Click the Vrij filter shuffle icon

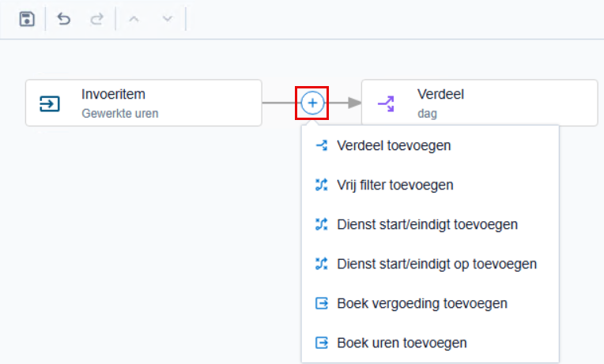click(x=322, y=185)
